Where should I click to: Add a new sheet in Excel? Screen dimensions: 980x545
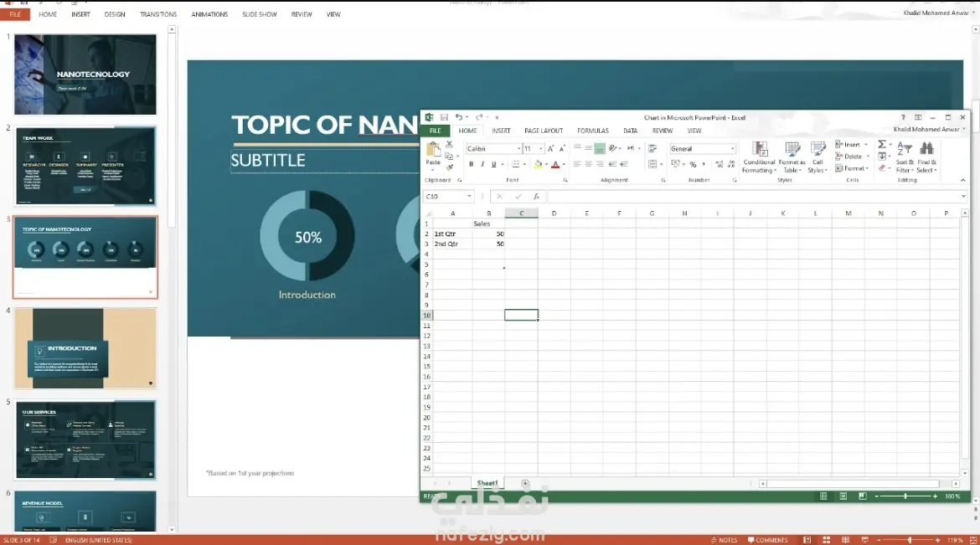click(525, 483)
